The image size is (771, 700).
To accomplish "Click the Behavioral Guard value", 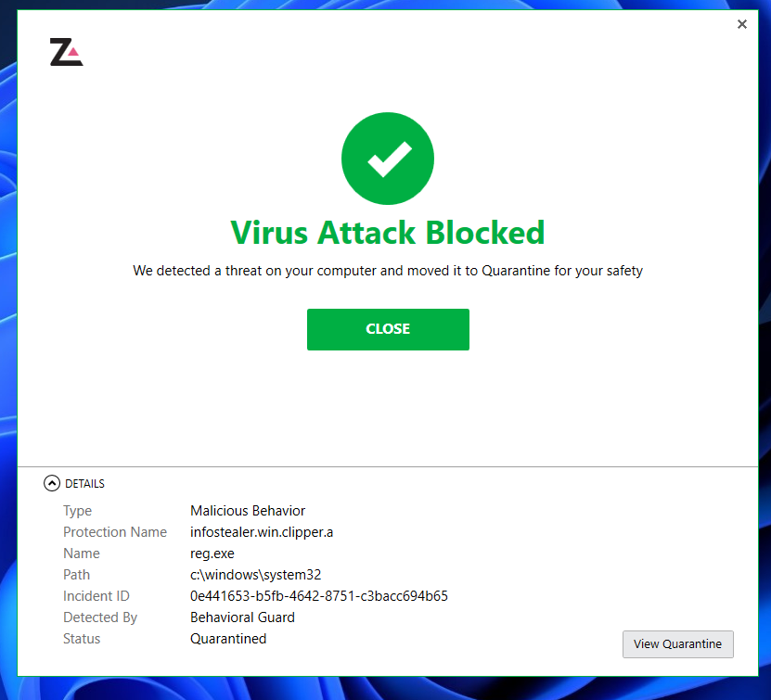I will (x=242, y=617).
